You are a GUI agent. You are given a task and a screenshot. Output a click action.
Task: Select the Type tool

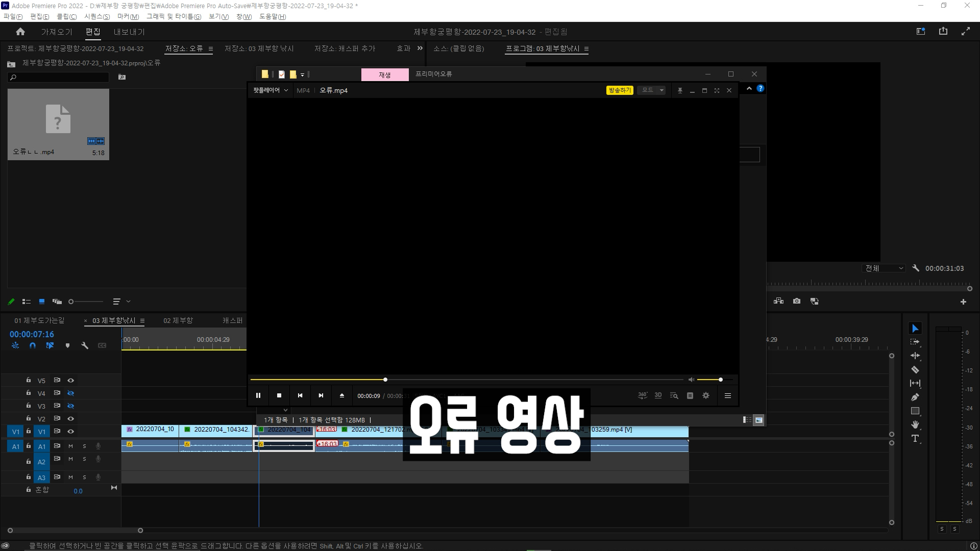pyautogui.click(x=915, y=438)
